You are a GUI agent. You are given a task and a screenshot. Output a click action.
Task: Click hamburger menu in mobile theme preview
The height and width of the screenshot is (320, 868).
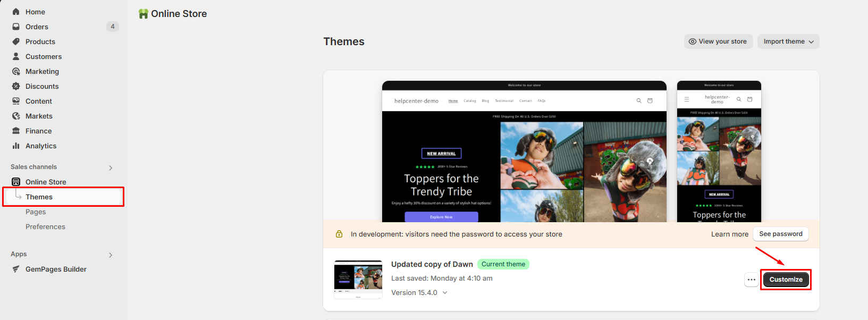coord(687,99)
